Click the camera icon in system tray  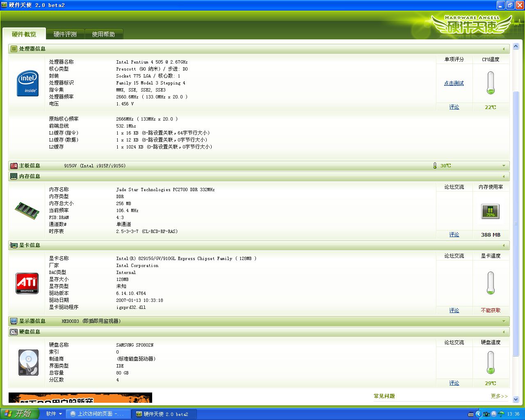(x=486, y=414)
